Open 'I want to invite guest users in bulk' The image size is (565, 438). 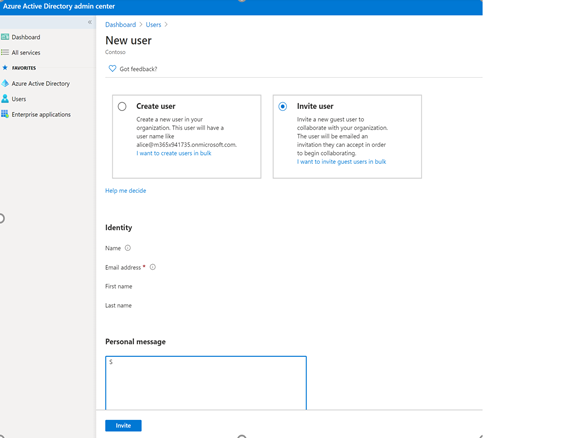click(x=341, y=162)
